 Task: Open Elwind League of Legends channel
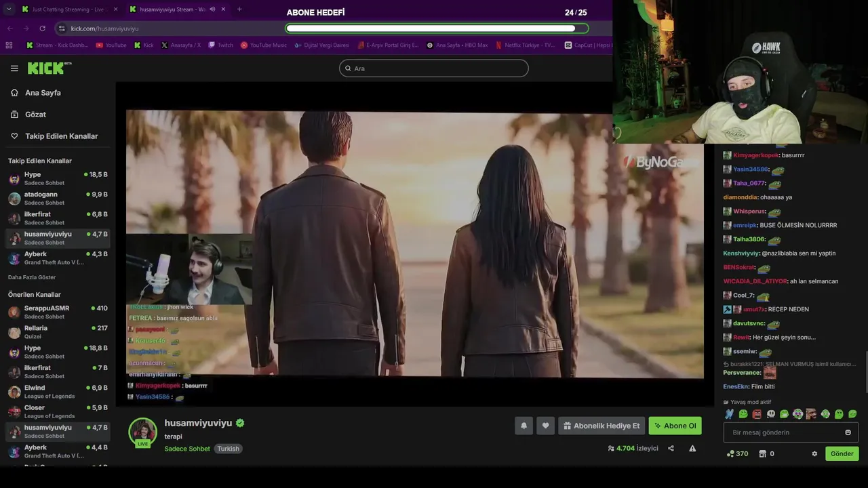point(58,392)
